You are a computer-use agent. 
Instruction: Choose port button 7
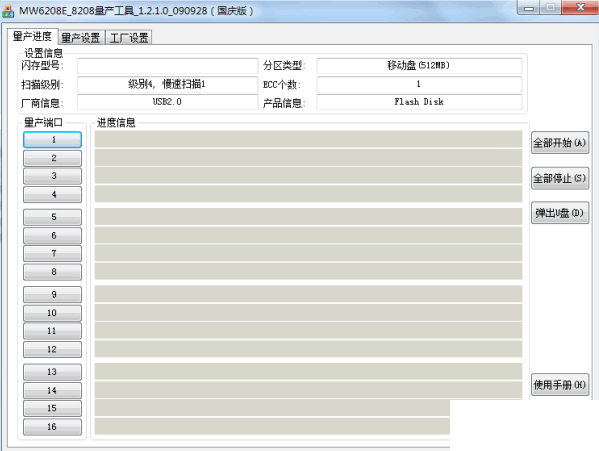[52, 253]
